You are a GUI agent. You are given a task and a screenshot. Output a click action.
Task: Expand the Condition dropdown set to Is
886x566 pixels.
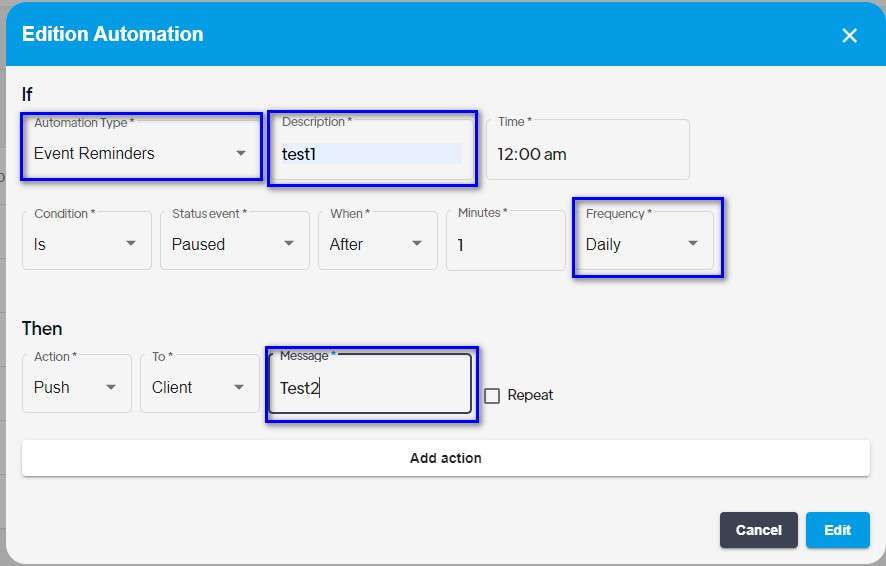[86, 241]
